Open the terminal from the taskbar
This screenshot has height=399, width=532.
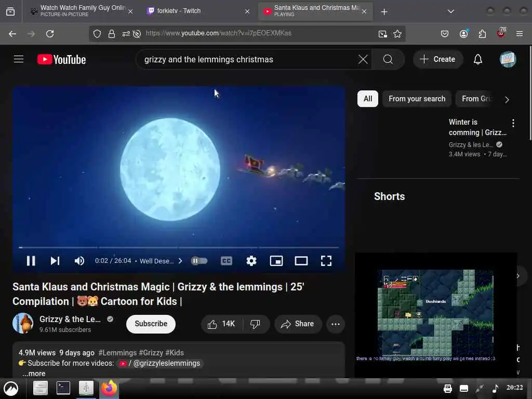point(63,388)
